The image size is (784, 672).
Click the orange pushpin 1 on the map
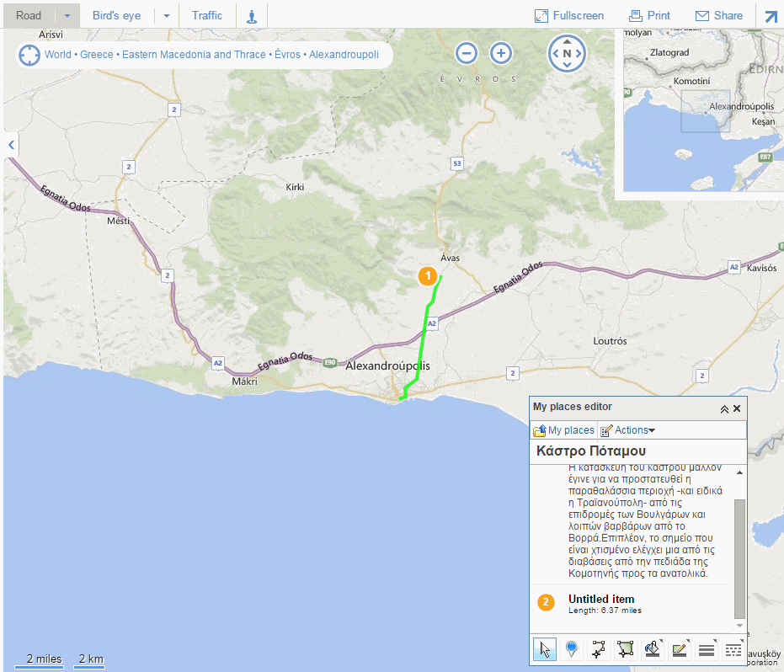tap(428, 276)
